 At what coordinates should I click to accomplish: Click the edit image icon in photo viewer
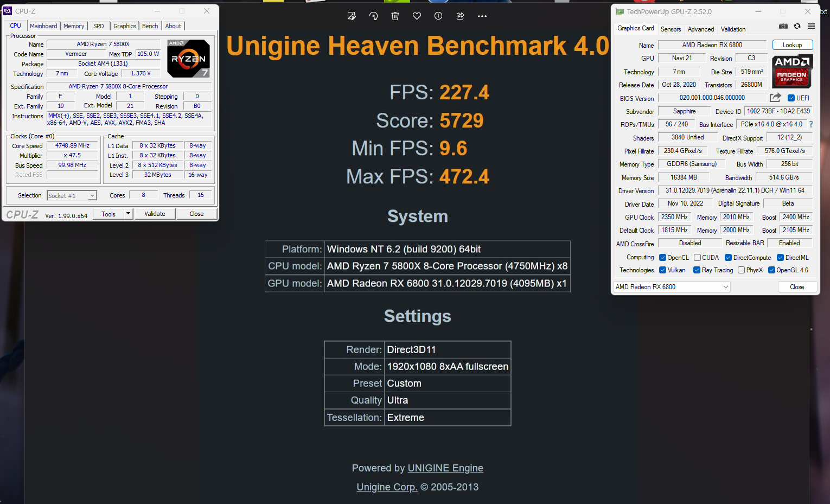click(352, 16)
